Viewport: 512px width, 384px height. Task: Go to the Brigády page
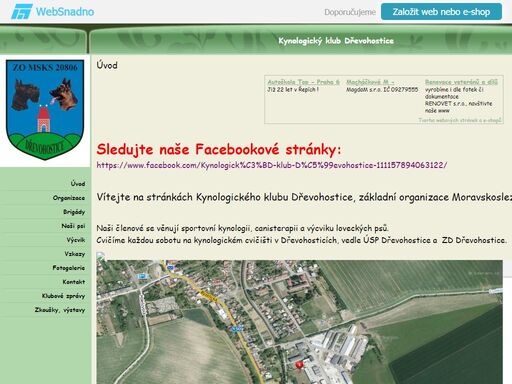[x=74, y=212]
